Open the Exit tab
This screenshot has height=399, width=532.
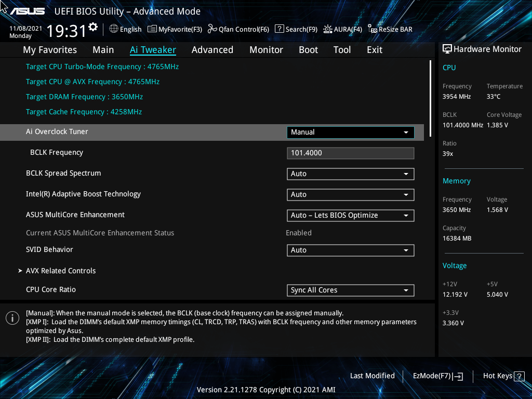point(375,50)
